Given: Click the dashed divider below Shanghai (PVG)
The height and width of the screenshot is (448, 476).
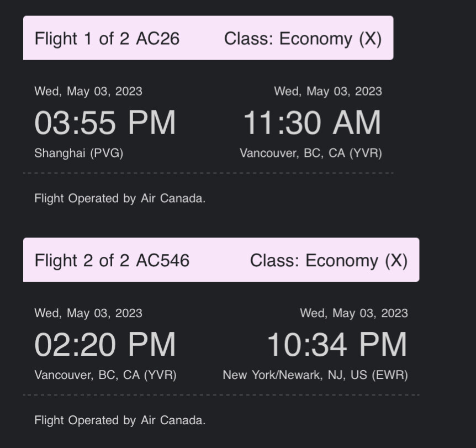Looking at the screenshot, I should [x=208, y=173].
